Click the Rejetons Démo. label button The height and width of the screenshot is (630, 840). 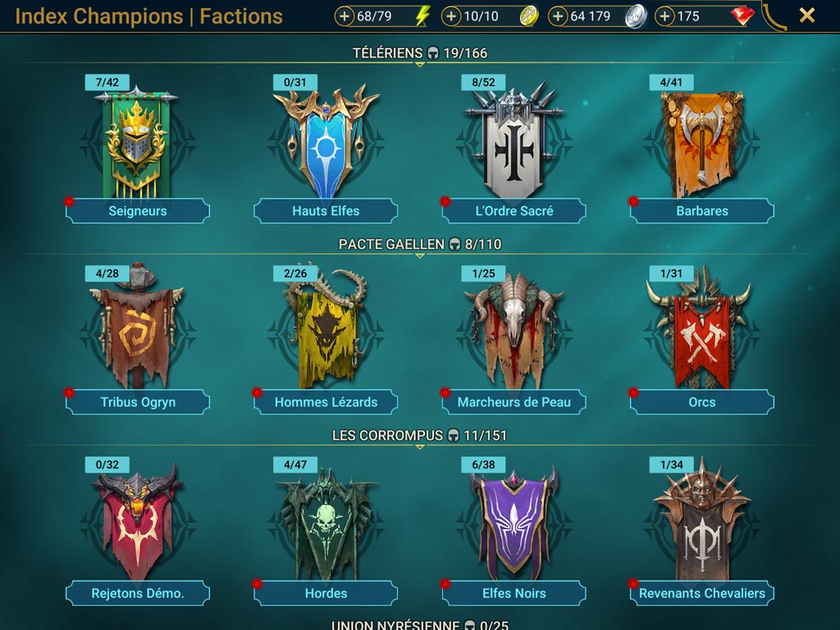(137, 593)
